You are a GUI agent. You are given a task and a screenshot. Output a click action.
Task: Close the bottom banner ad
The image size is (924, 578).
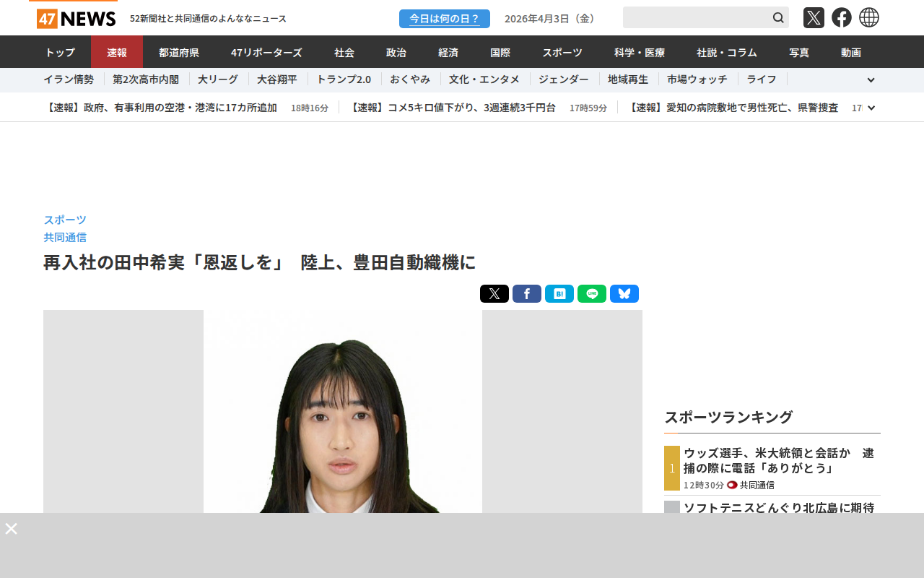[12, 529]
